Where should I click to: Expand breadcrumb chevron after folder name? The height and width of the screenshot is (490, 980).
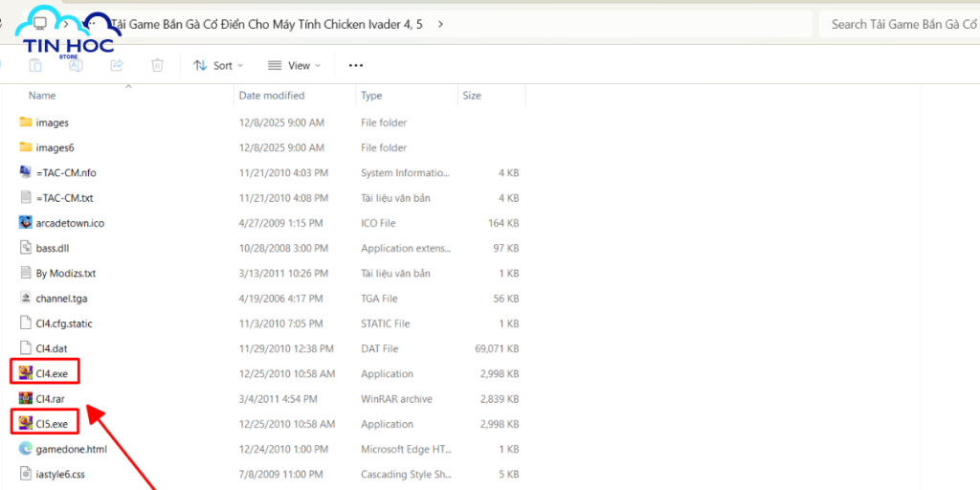point(440,24)
